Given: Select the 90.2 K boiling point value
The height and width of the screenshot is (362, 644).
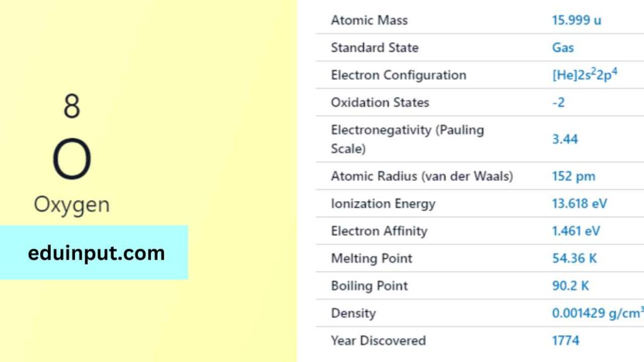Looking at the screenshot, I should pos(570,286).
